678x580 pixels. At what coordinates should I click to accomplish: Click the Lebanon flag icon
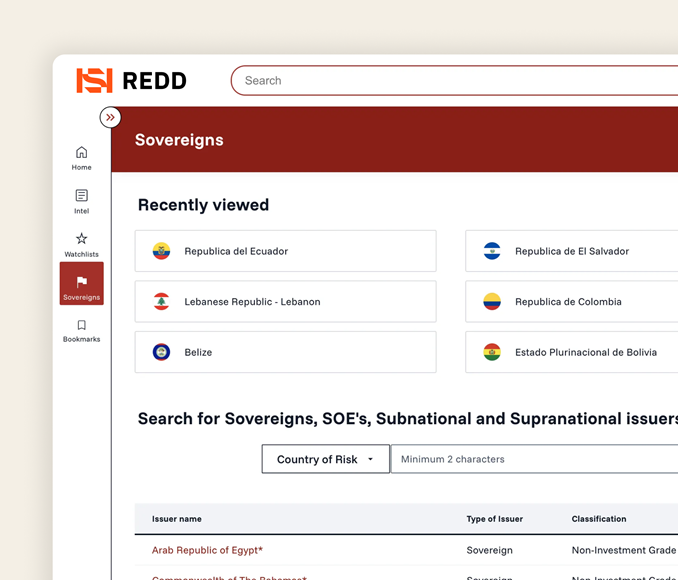(161, 301)
